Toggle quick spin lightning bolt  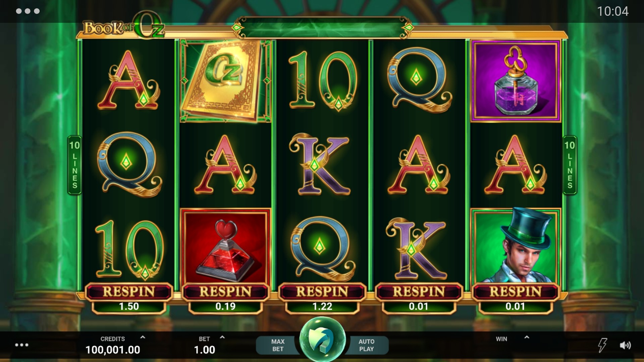(x=602, y=345)
